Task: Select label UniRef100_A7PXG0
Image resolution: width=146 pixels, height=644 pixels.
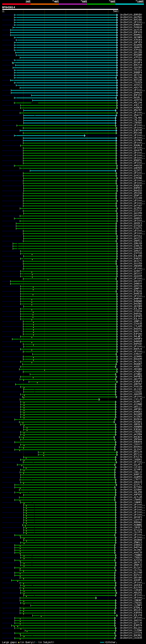Action: 131,58
